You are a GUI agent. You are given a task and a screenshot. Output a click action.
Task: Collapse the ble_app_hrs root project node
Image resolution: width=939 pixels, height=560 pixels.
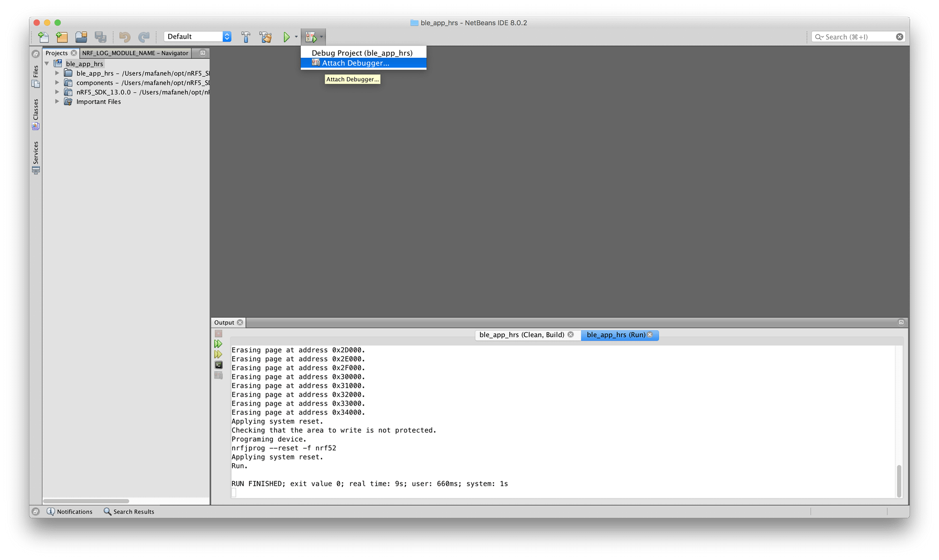47,64
